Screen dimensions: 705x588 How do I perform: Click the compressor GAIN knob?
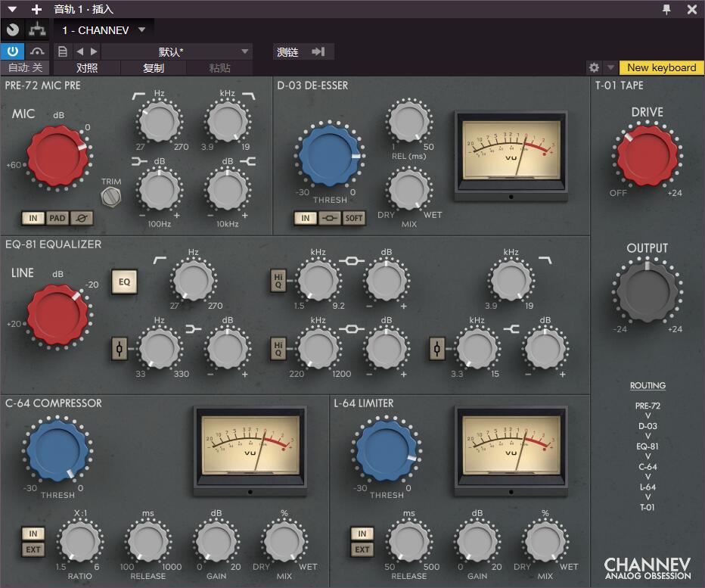[216, 541]
